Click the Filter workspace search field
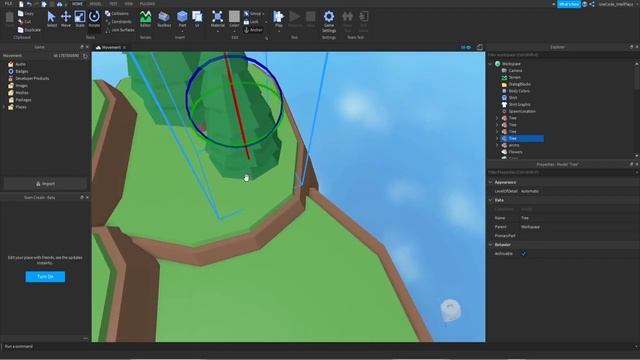This screenshot has height=360, width=640. [561, 55]
